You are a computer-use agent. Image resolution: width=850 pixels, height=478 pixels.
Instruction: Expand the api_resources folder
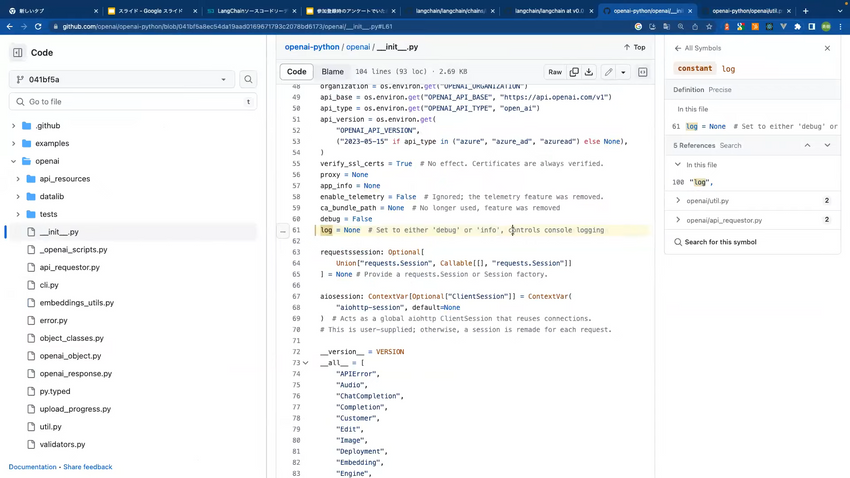point(19,179)
